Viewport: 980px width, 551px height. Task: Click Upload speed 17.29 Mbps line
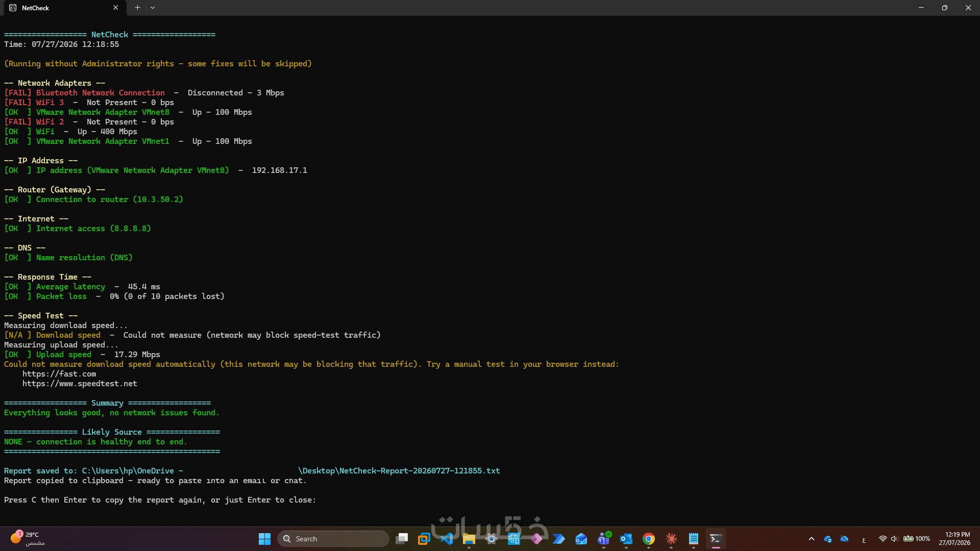pyautogui.click(x=82, y=355)
